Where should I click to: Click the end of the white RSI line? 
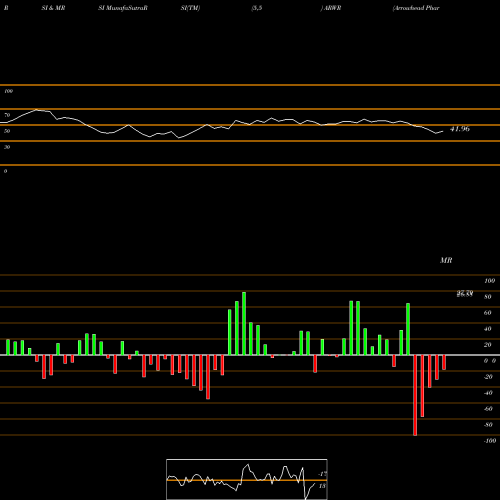[x=443, y=131]
